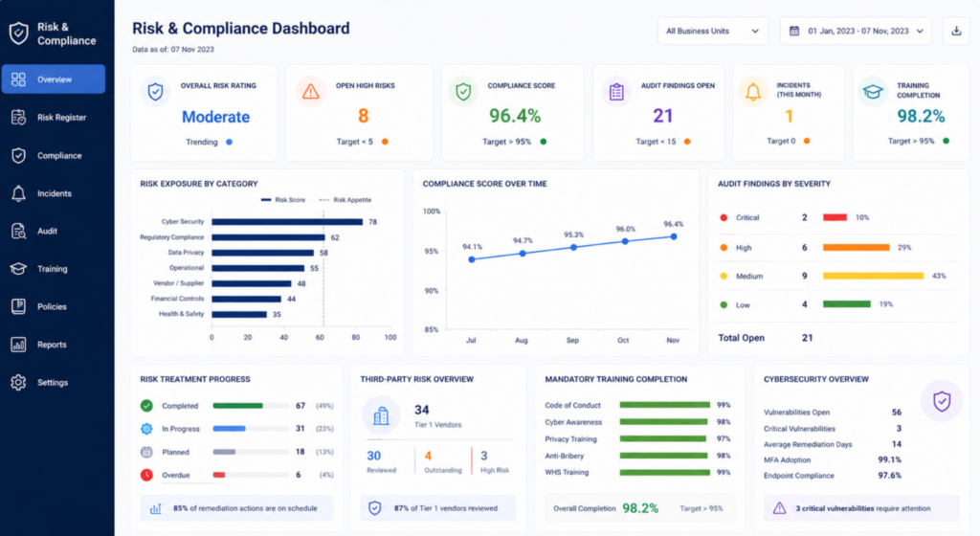Click the Overall Risk Rating shield icon
Image resolution: width=980 pixels, height=536 pixels.
156,92
